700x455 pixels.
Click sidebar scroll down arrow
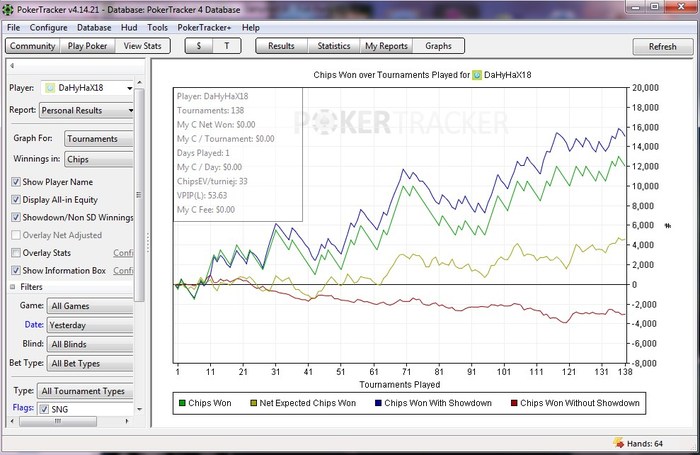pyautogui.click(x=139, y=409)
